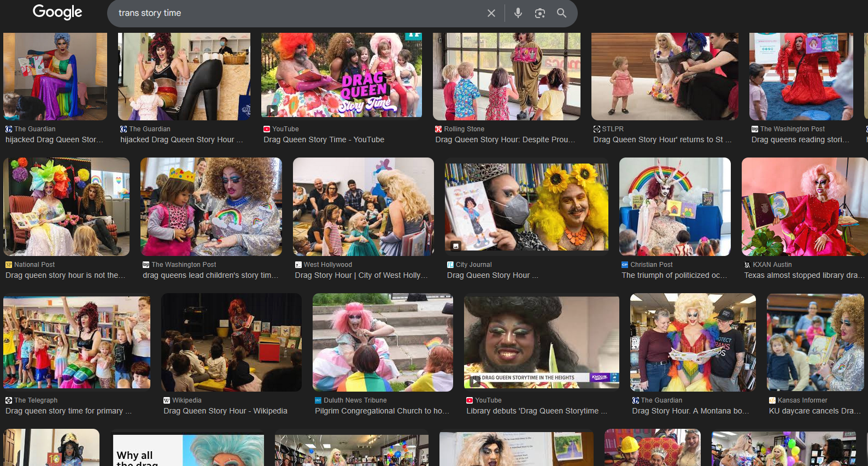Open the National Post drag queen image
This screenshot has height=466, width=868.
67,207
